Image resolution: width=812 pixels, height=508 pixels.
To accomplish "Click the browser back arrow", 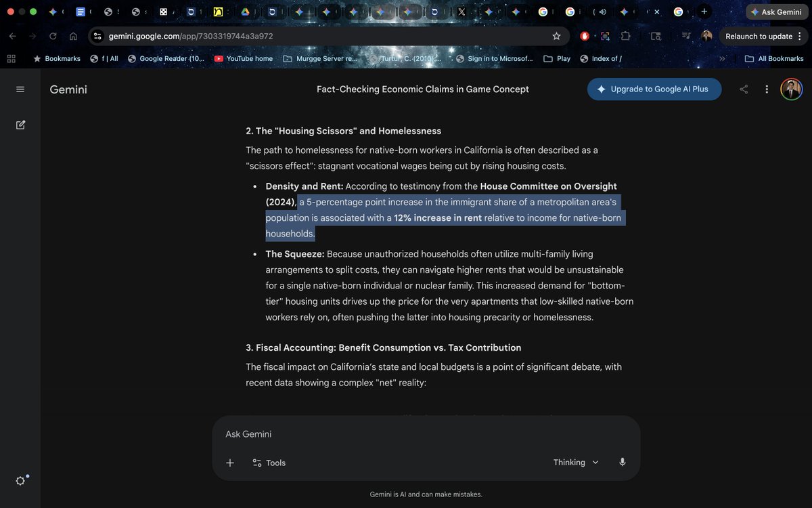I will [12, 36].
